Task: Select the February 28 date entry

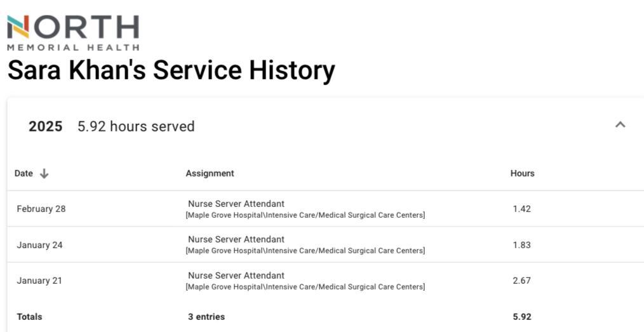Action: point(41,209)
